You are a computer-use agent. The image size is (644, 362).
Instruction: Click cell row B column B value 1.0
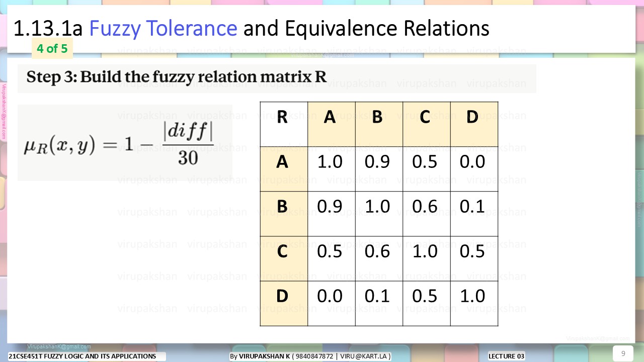coord(379,214)
